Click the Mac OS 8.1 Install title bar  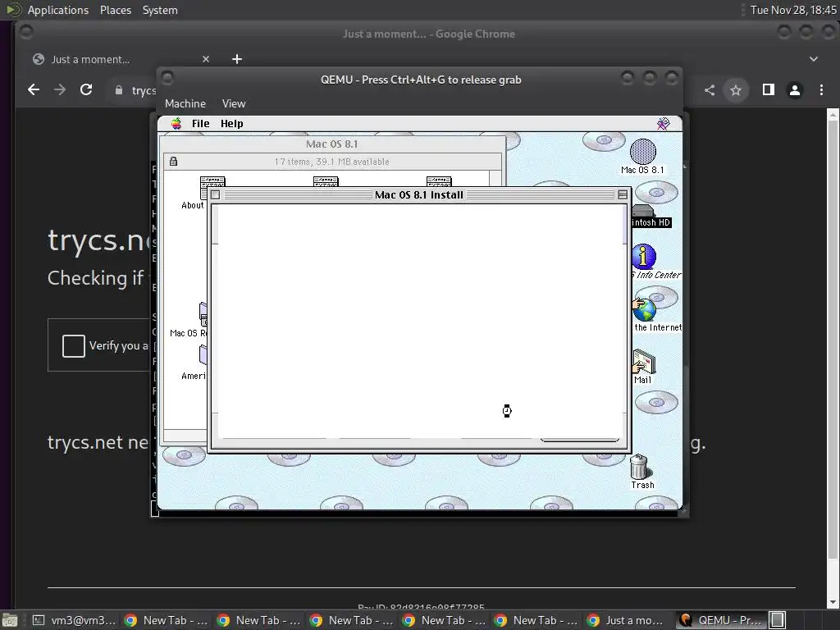419,195
